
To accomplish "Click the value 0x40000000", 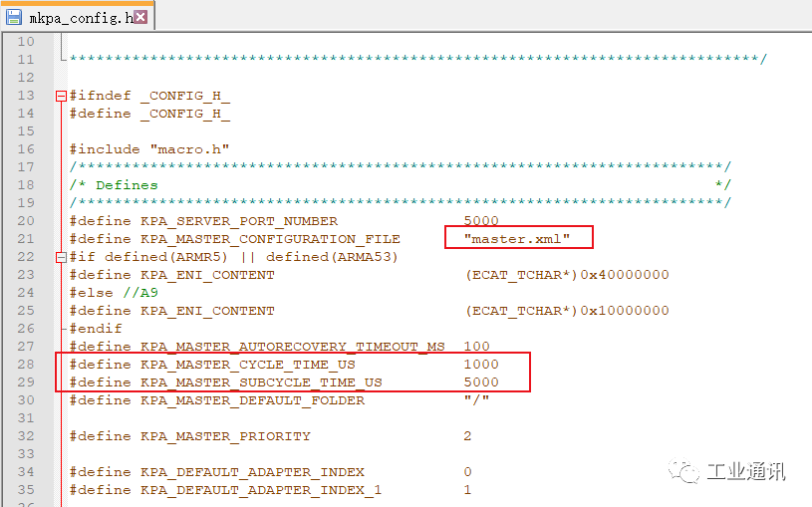I will pyautogui.click(x=625, y=275).
